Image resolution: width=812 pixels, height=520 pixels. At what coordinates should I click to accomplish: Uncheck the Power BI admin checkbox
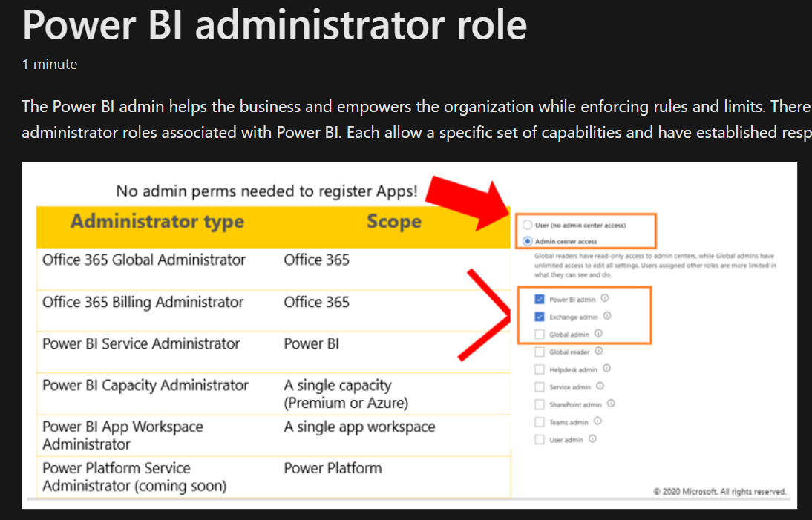tap(539, 299)
